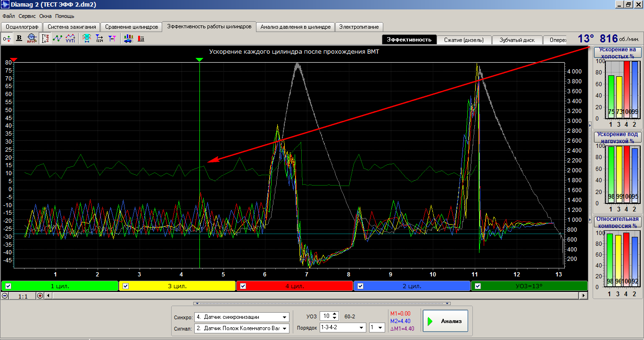Viewport: 644px width, 340px height.
Task: Click the М2=4.40 marker value
Action: 400,321
